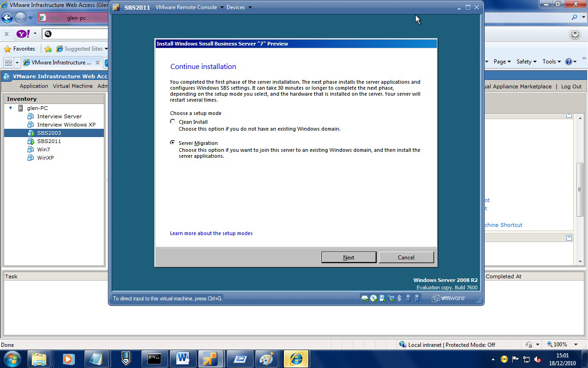Viewport: 588px width, 368px height.
Task: Launch Microsoft Word from the taskbar
Action: [x=182, y=358]
